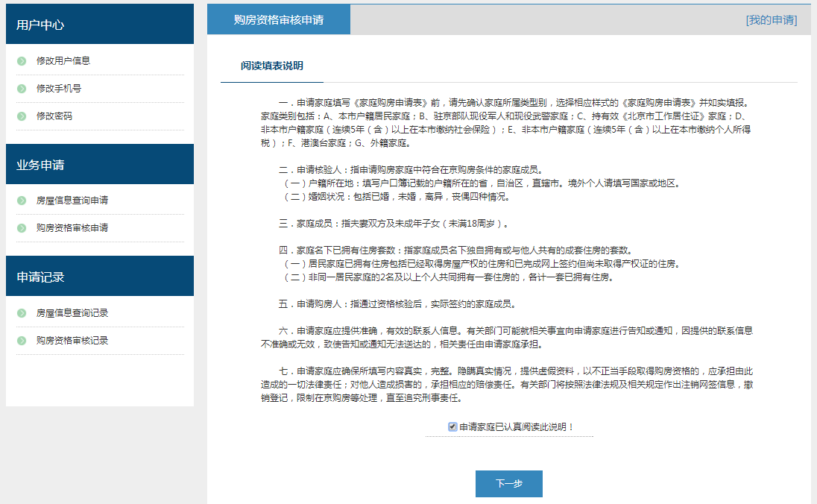Click the line 二．申请核验人
817x504 pixels.
pos(411,170)
